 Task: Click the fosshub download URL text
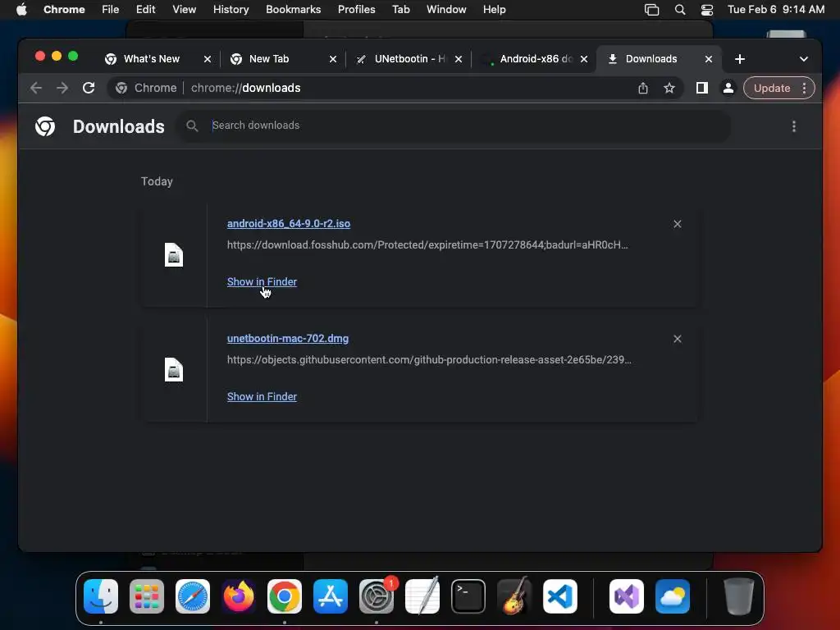(x=427, y=244)
